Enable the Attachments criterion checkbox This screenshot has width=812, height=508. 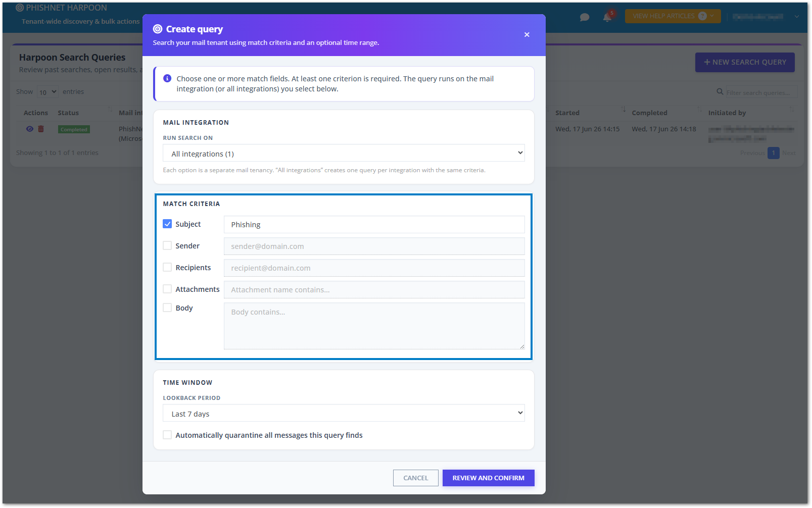[167, 289]
